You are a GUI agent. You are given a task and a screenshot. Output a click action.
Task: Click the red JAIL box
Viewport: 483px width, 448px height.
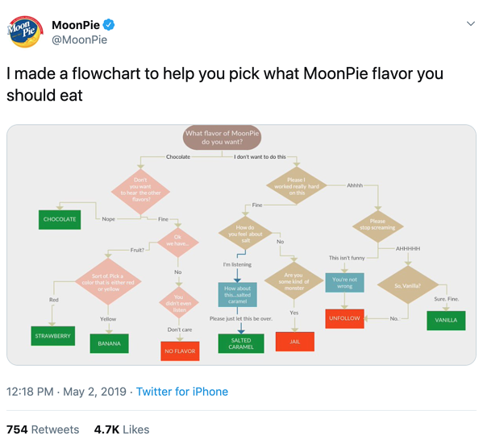point(295,342)
